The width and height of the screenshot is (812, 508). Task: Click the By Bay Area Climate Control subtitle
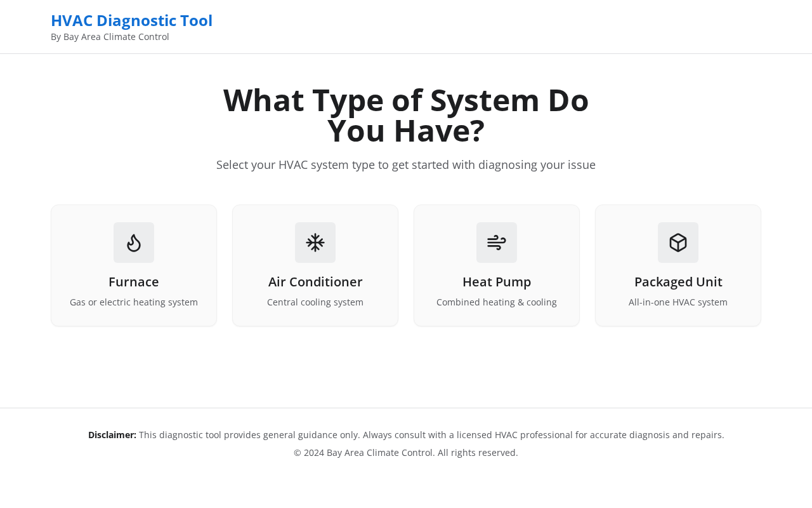(x=110, y=37)
